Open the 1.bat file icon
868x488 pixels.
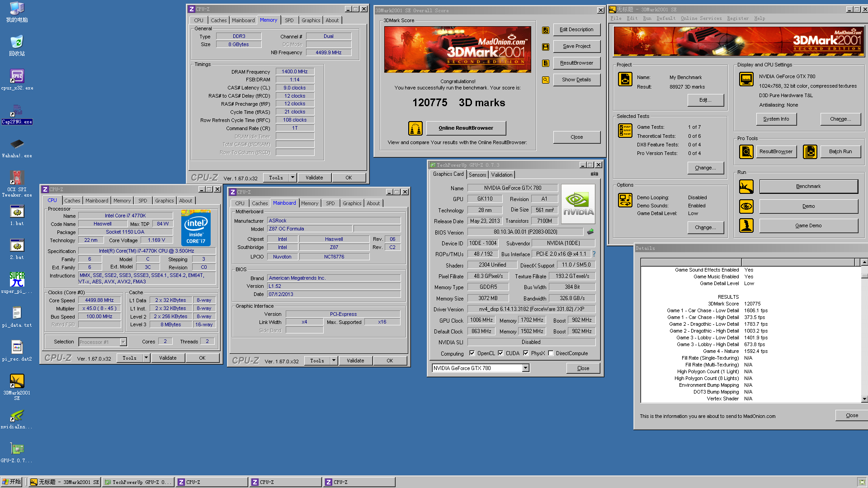click(x=17, y=216)
